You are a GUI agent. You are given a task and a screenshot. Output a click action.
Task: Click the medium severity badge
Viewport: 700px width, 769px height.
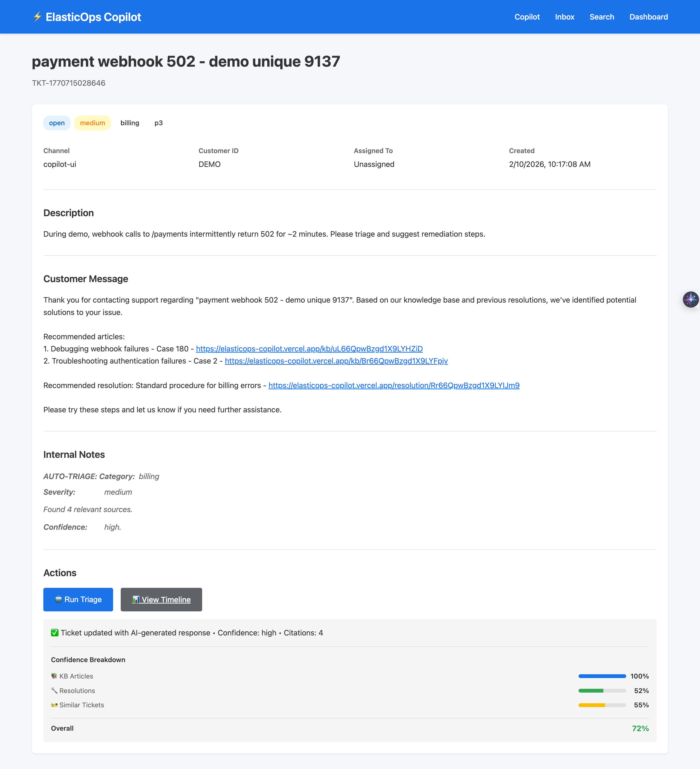pos(92,123)
